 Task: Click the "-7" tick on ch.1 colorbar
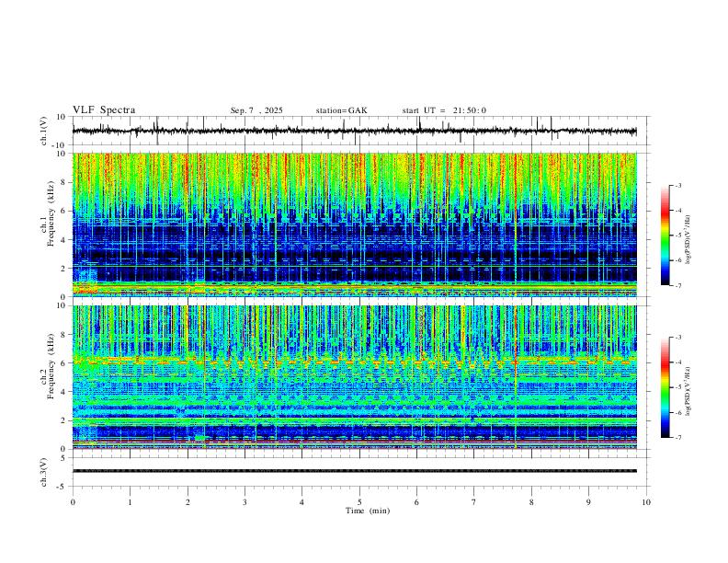[x=678, y=285]
